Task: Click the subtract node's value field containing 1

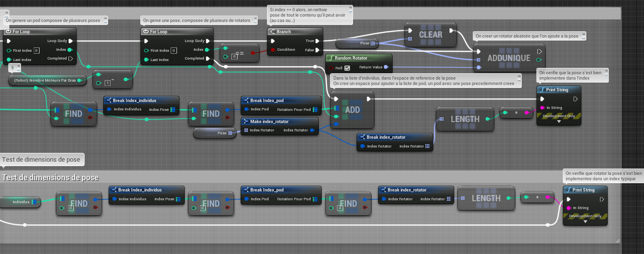Action: coord(107,83)
